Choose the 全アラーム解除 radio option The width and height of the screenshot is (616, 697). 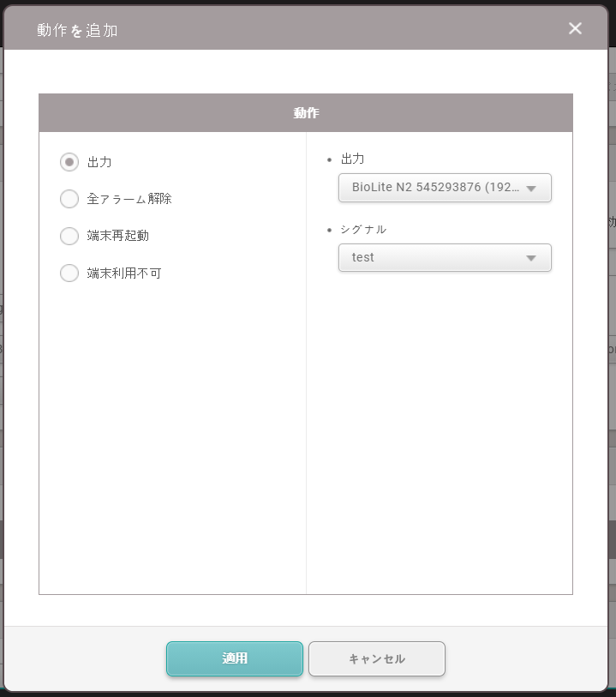[69, 199]
